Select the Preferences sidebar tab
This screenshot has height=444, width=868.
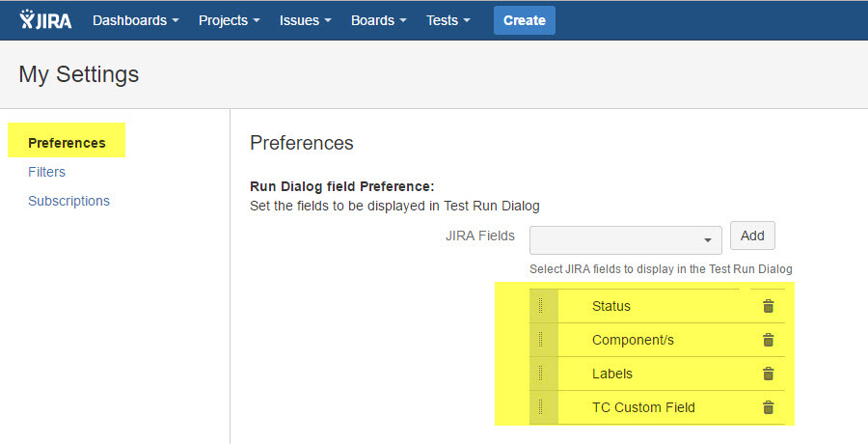click(67, 143)
